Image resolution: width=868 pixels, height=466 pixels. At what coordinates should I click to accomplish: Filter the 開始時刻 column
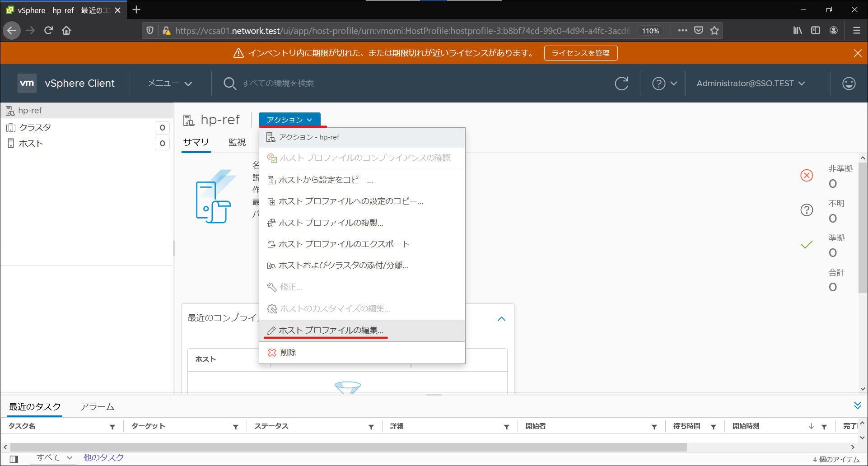824,427
